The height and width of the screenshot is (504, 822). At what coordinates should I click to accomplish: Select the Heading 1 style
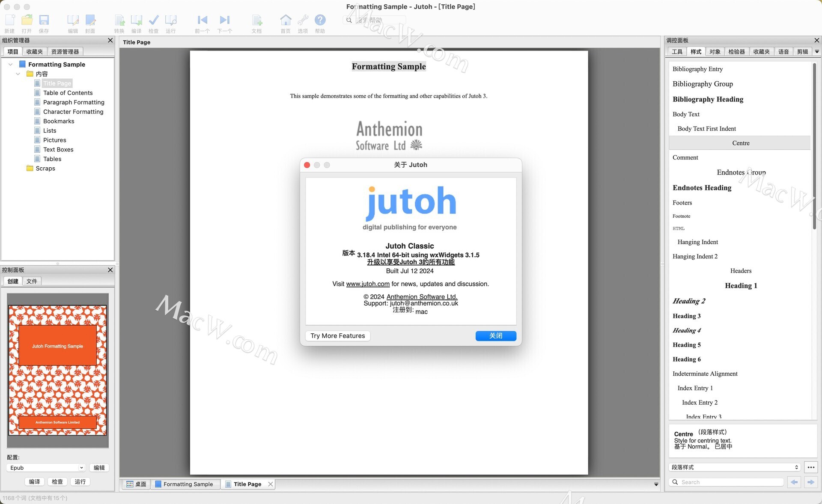[740, 286]
